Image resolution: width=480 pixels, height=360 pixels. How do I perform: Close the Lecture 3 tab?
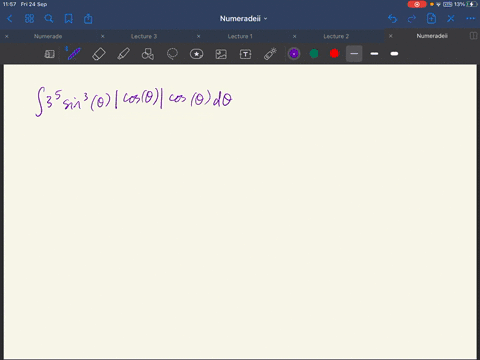(103, 36)
